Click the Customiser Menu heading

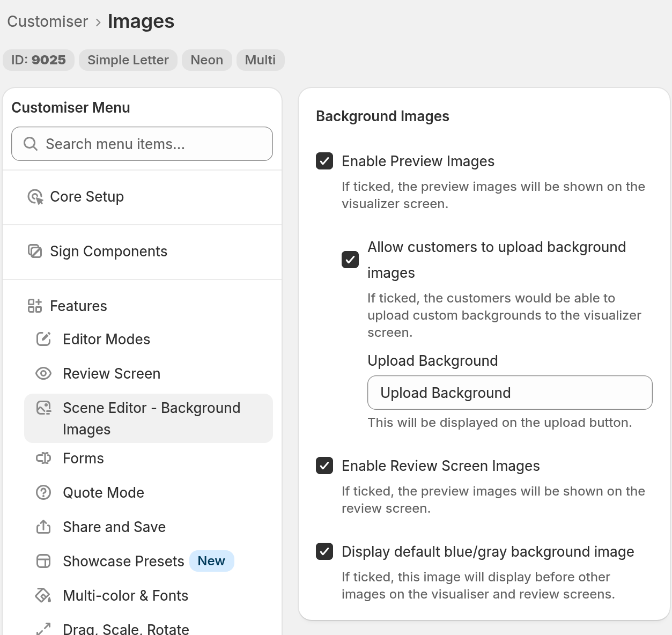point(71,108)
